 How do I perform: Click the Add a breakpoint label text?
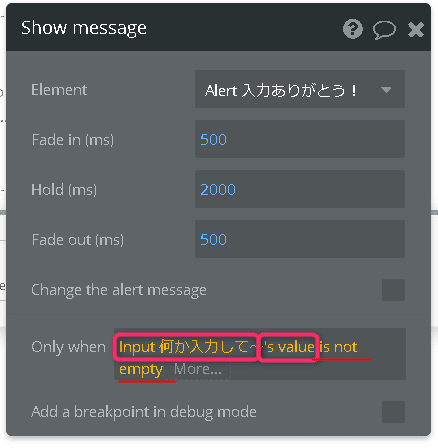[x=144, y=412]
